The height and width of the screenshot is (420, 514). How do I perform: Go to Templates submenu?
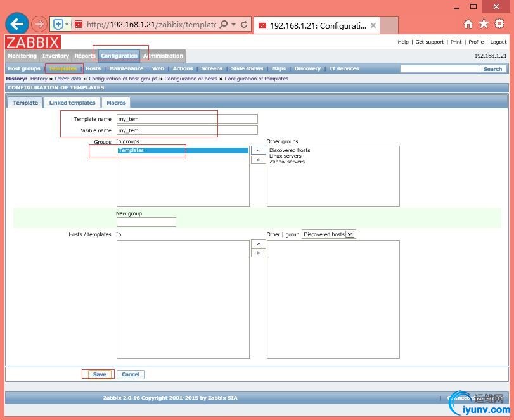(x=63, y=68)
